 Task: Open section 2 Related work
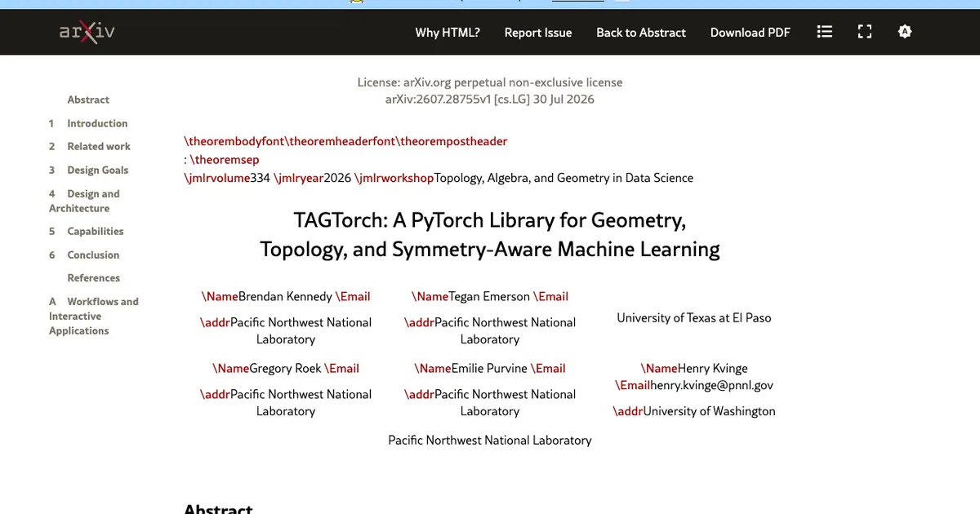pyautogui.click(x=89, y=146)
